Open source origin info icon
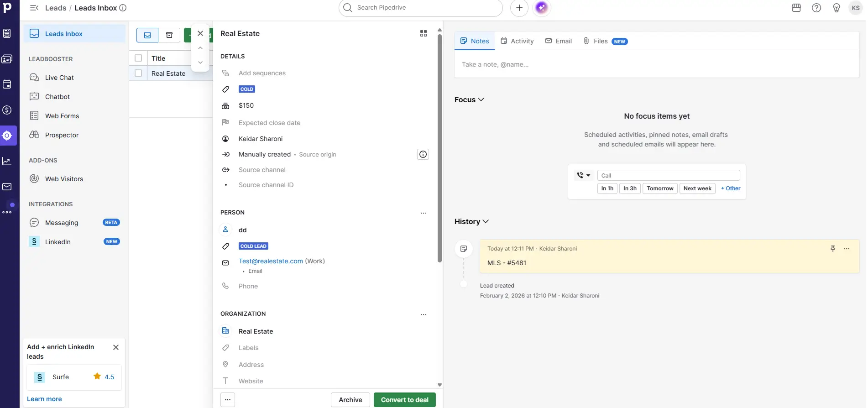The width and height of the screenshot is (868, 408). click(423, 154)
